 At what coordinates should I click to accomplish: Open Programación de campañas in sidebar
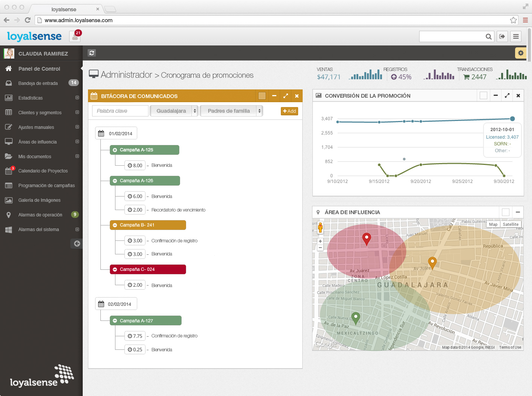tap(46, 186)
